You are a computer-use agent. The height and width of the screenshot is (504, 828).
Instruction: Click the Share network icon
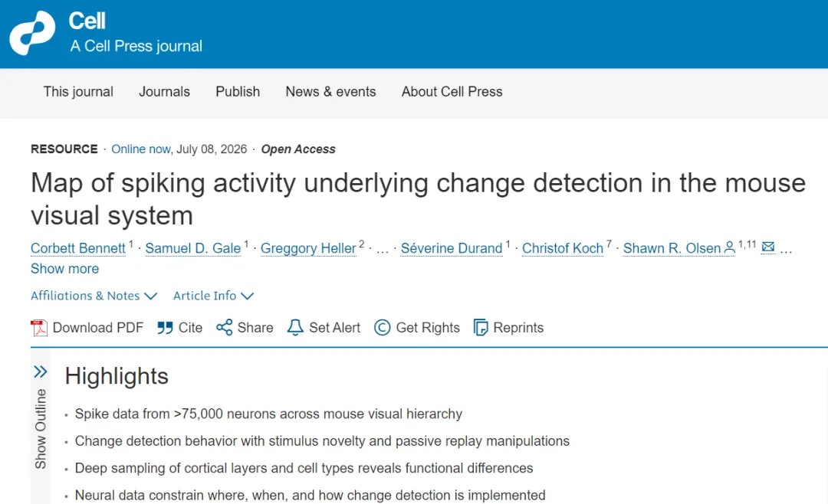(225, 327)
